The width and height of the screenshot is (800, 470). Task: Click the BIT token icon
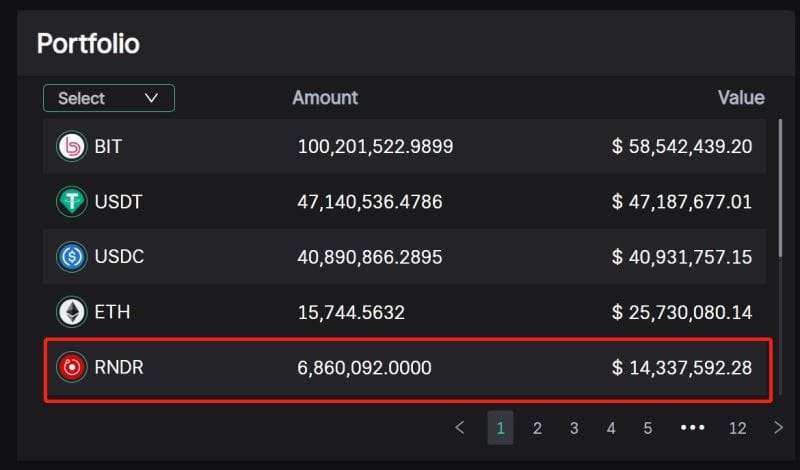(71, 146)
